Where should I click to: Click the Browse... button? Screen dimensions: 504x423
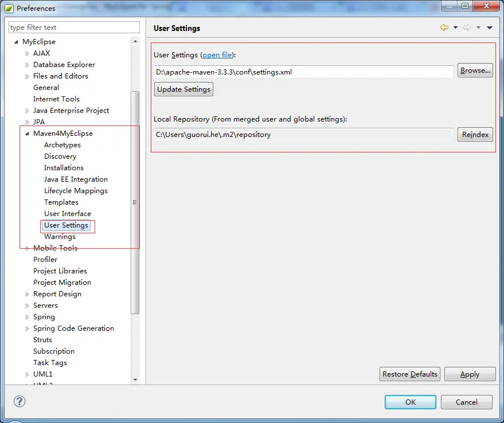[475, 70]
